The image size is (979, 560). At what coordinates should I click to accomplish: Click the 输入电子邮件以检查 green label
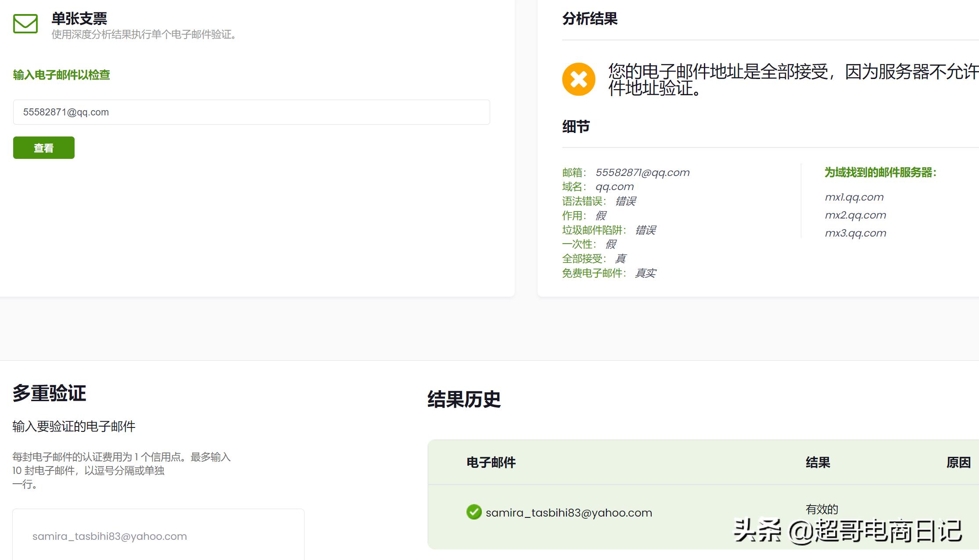click(x=61, y=75)
